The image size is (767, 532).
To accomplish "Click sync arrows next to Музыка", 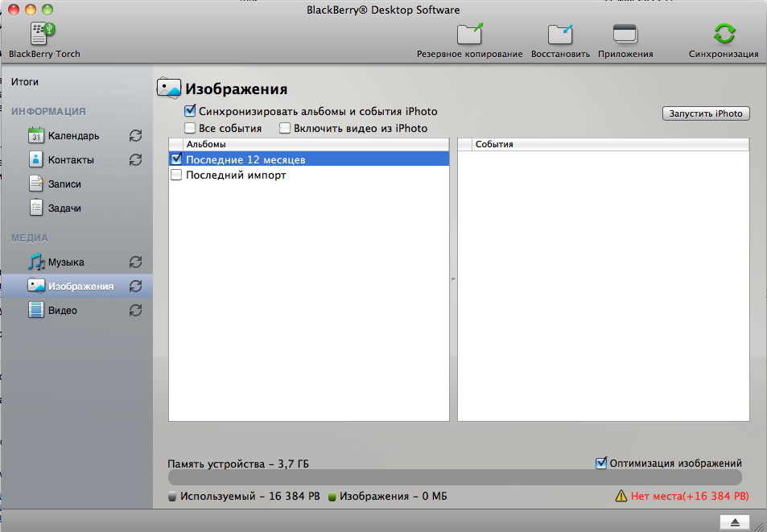I will pyautogui.click(x=135, y=262).
